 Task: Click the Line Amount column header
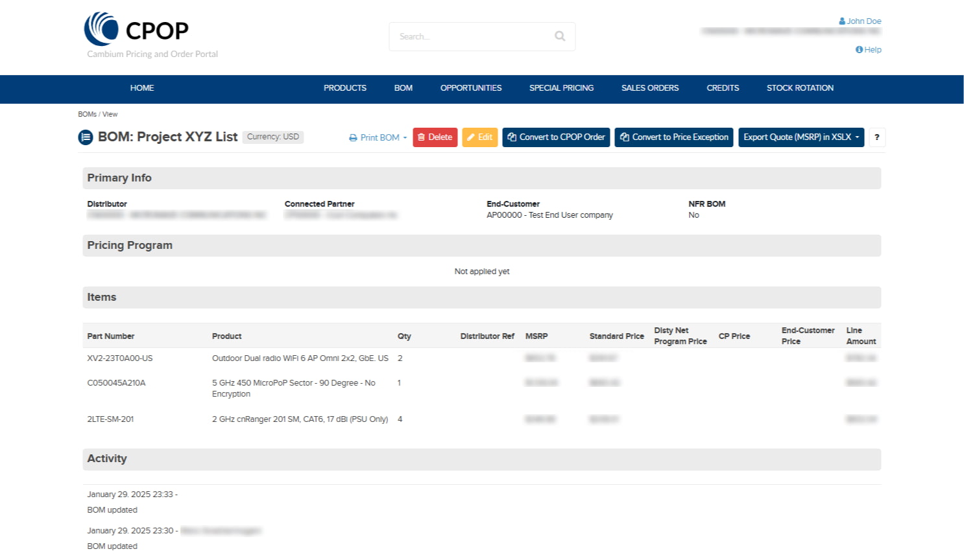(861, 336)
